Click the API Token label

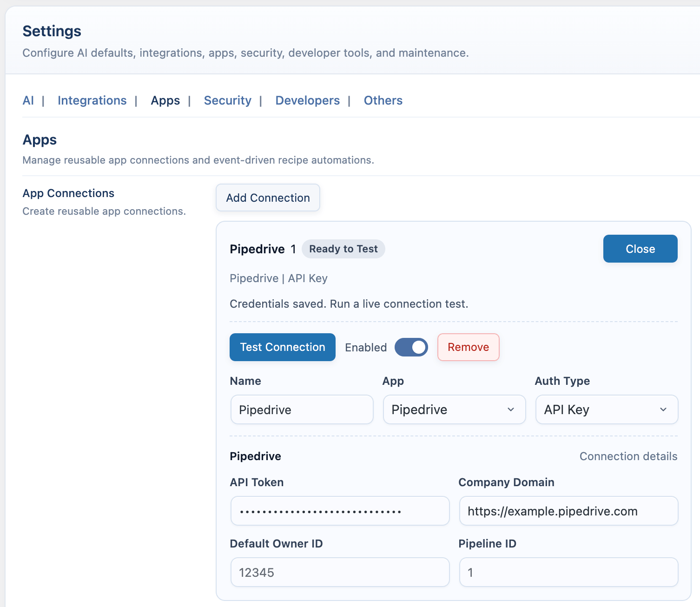tap(257, 482)
